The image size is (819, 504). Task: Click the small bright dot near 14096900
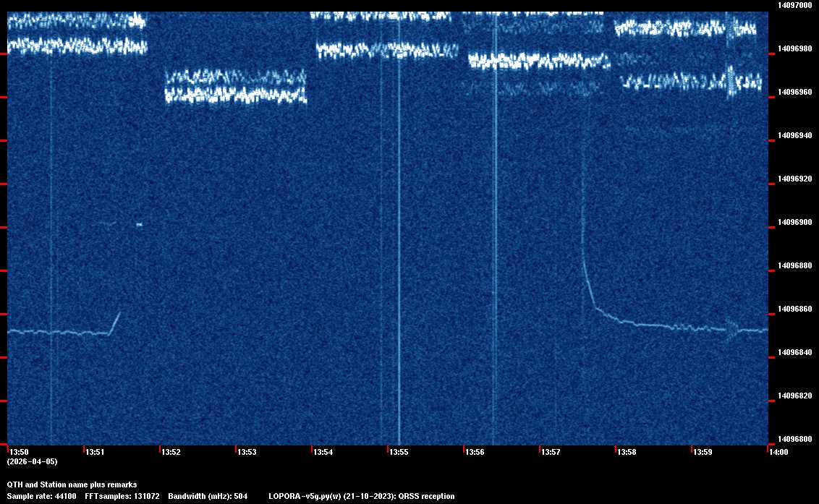139,225
